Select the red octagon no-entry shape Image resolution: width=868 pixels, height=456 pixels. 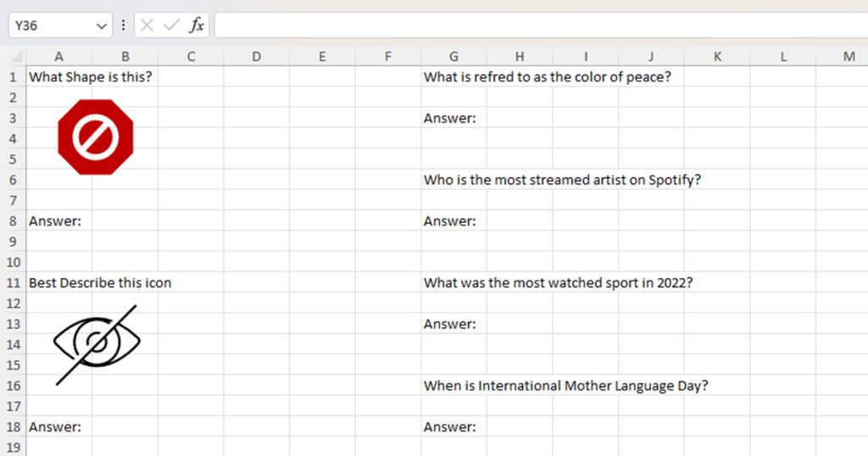[x=96, y=137]
